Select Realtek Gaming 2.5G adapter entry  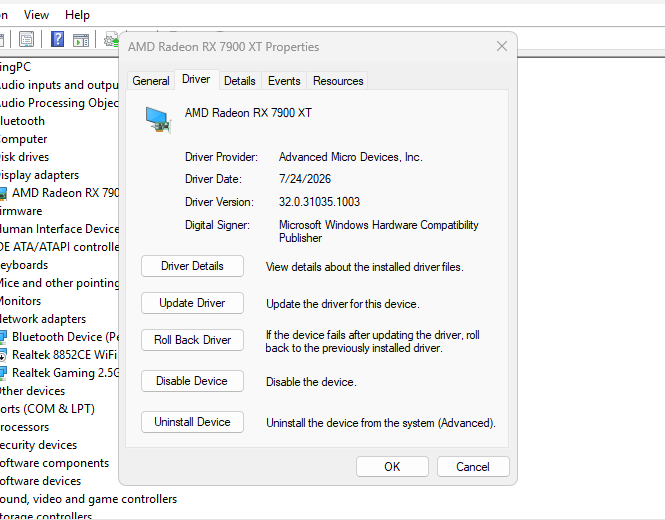(x=65, y=373)
